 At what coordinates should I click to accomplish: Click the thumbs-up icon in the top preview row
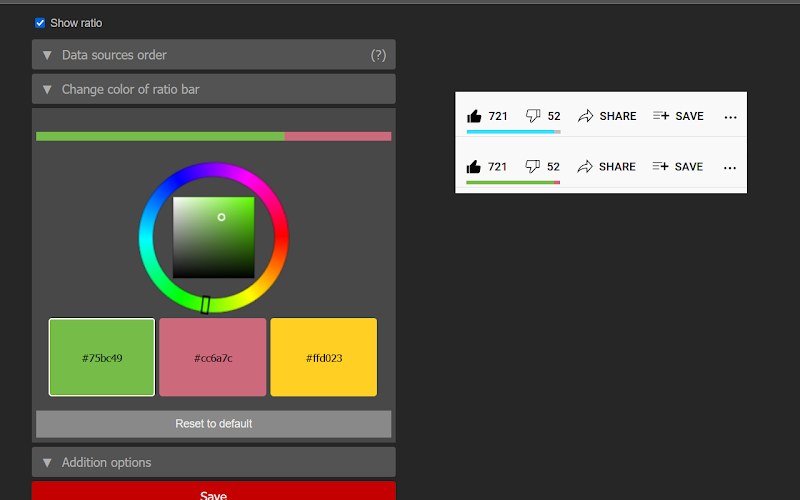point(474,116)
